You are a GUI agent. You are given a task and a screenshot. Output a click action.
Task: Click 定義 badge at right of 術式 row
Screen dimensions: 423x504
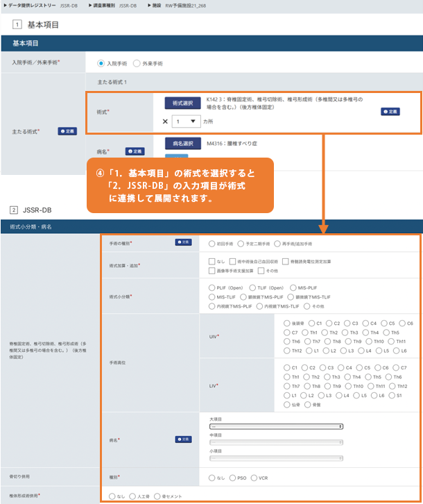point(390,111)
